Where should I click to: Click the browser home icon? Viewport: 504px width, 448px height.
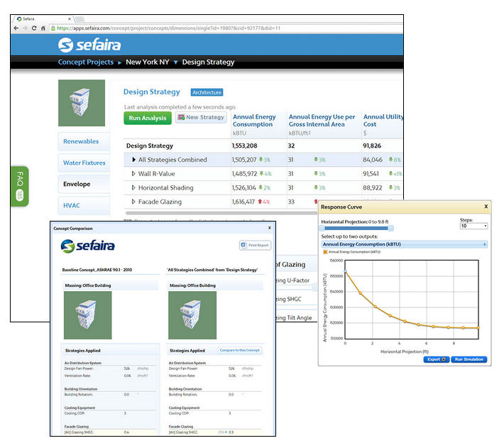[45, 28]
